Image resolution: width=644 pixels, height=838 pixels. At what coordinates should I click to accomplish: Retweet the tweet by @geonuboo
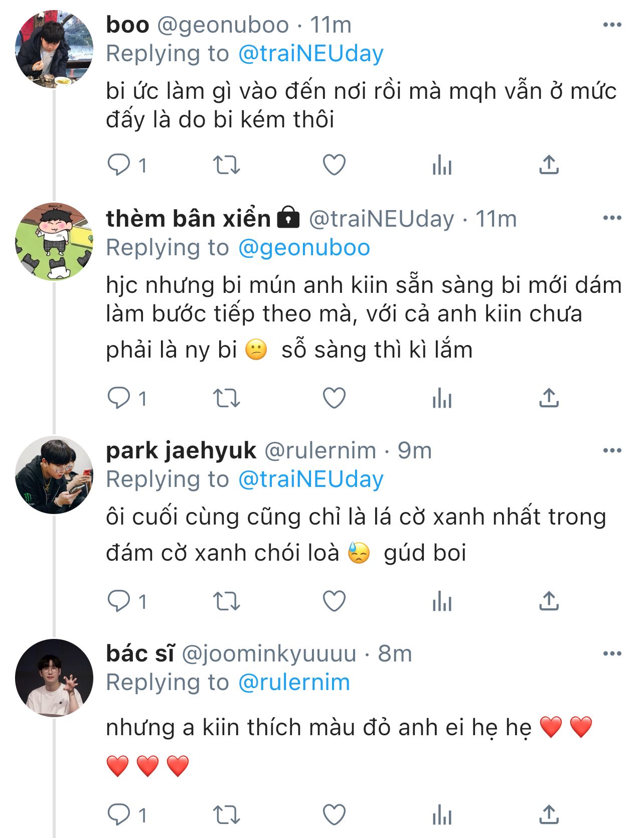227,164
